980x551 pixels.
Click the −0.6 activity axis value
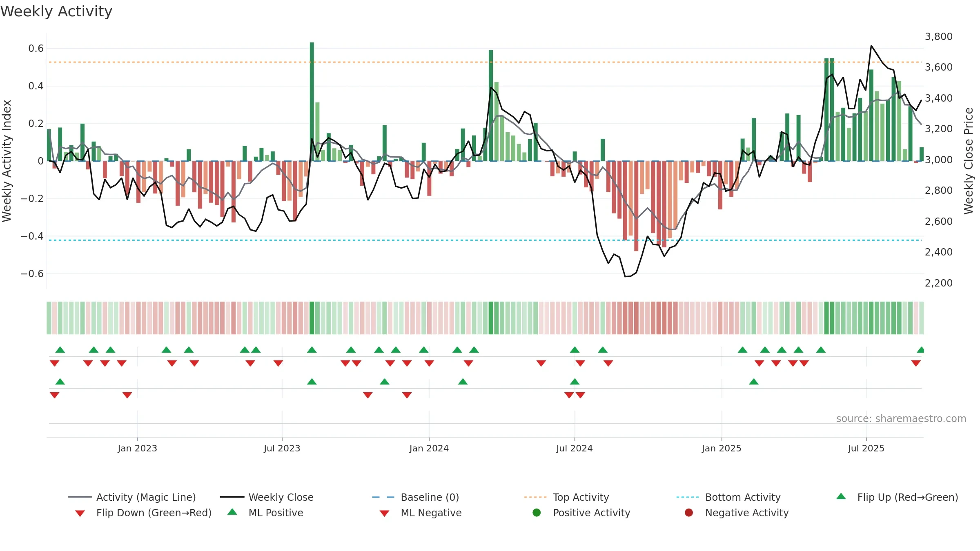(x=32, y=273)
